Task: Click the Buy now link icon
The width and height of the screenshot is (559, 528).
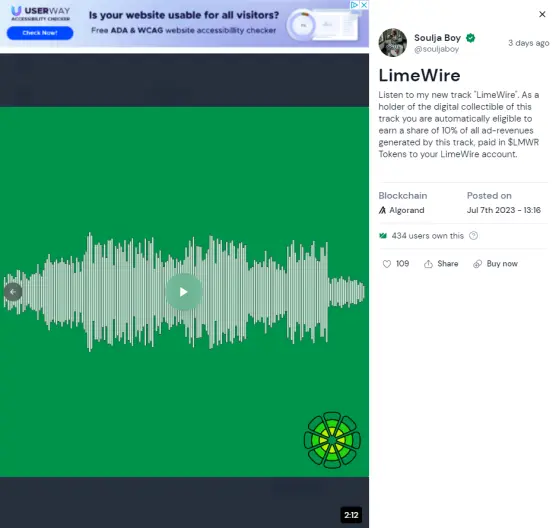Action: click(477, 264)
